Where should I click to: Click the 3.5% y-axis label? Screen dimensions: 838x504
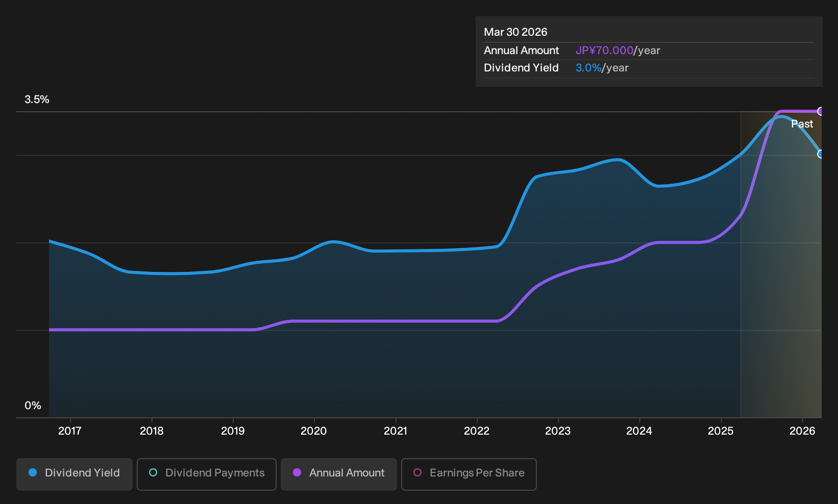[37, 99]
